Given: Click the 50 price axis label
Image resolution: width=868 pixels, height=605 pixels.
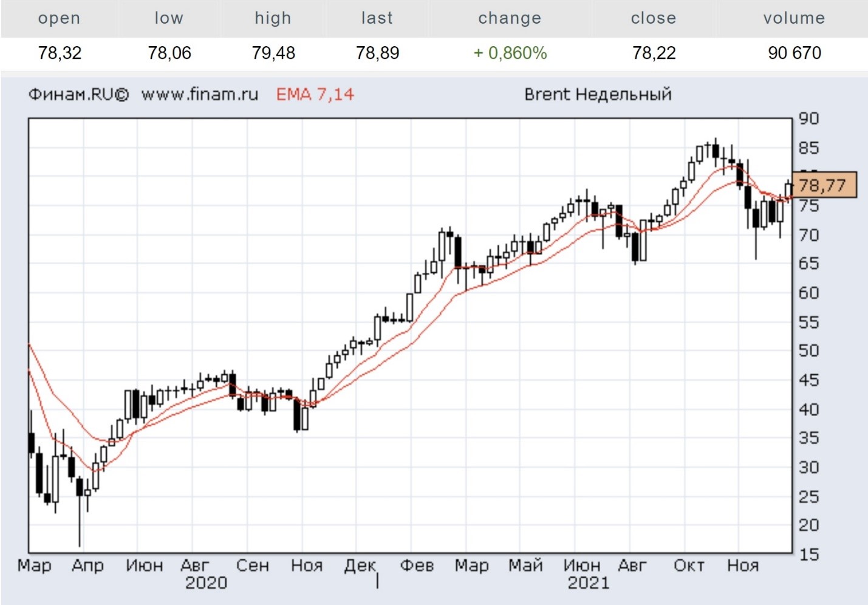Looking at the screenshot, I should pos(808,351).
